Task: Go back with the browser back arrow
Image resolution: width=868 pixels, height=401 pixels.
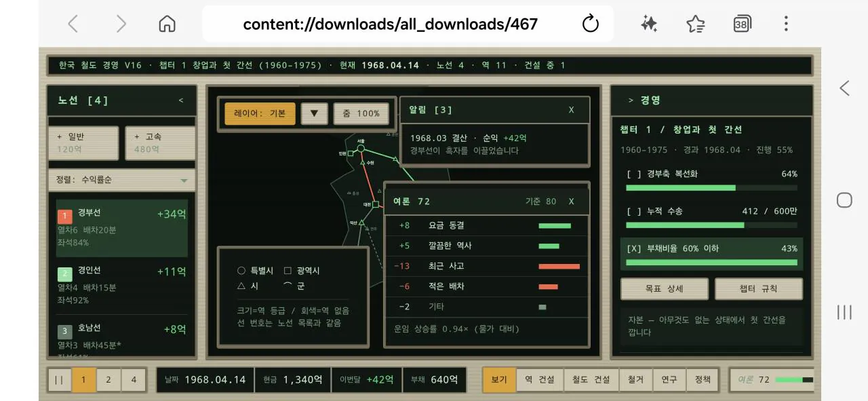Action: tap(73, 24)
